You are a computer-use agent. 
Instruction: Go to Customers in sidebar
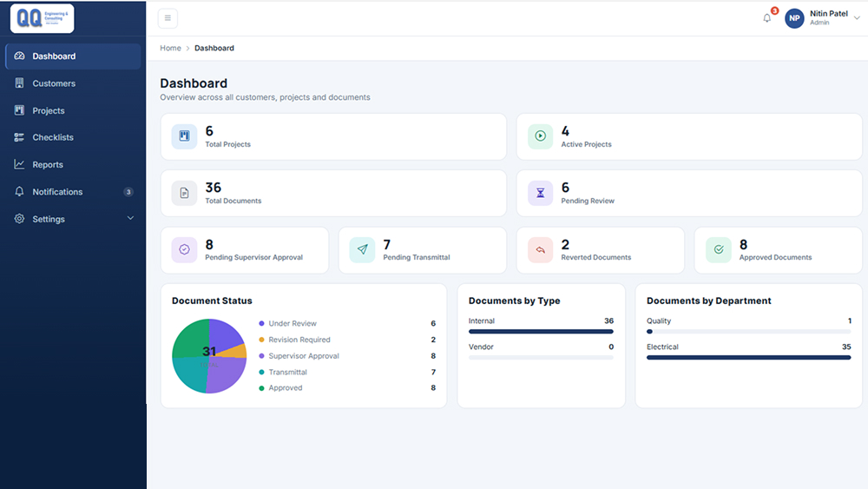pyautogui.click(x=73, y=83)
